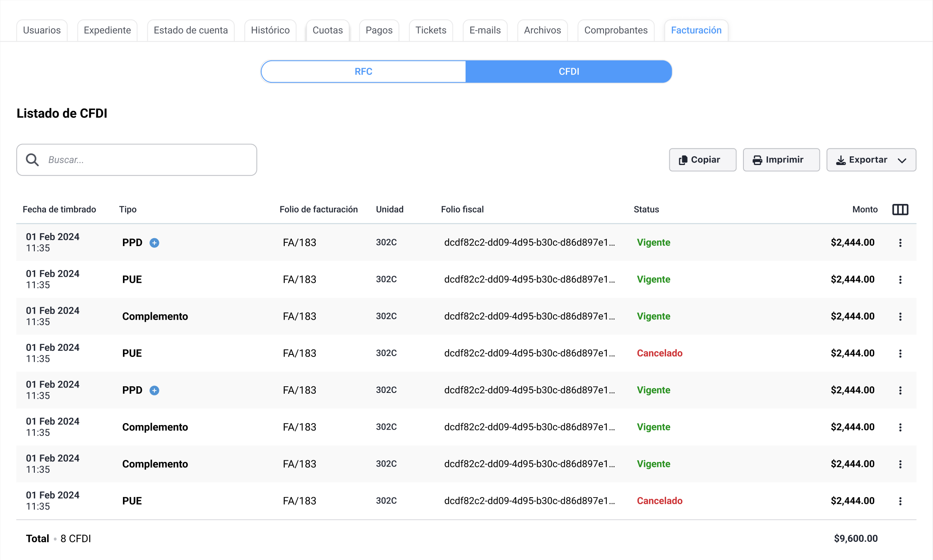Screen dimensions: 933x560
Task: Select the CFDI segment toggle
Action: point(569,72)
